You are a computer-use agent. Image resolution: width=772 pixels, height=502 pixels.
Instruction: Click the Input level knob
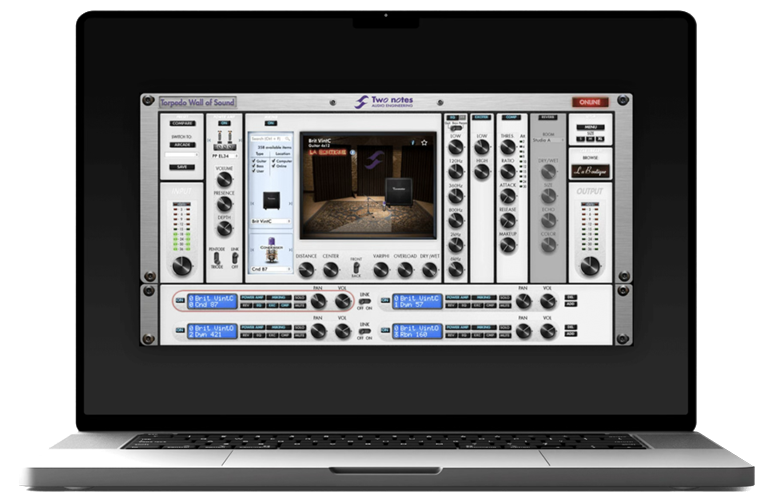[182, 266]
